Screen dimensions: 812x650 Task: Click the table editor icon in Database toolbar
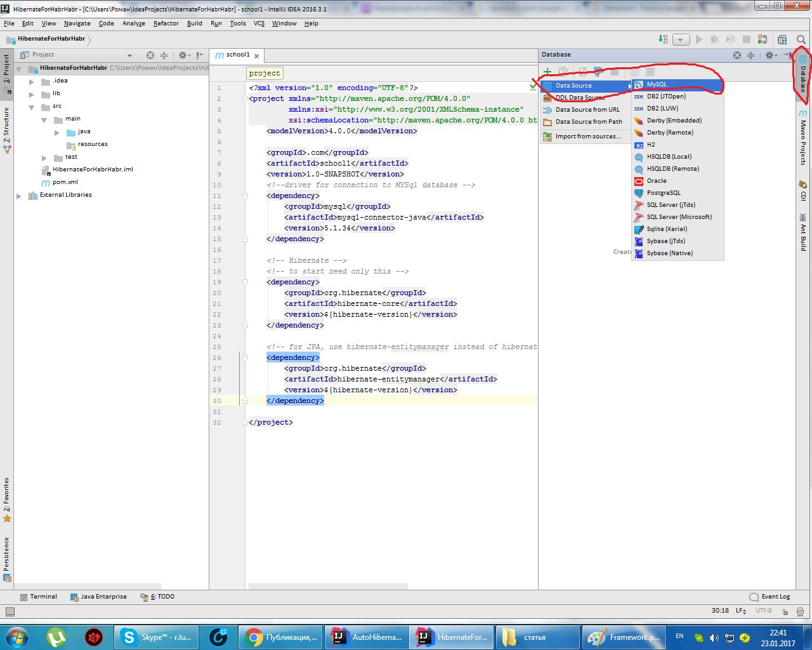634,72
